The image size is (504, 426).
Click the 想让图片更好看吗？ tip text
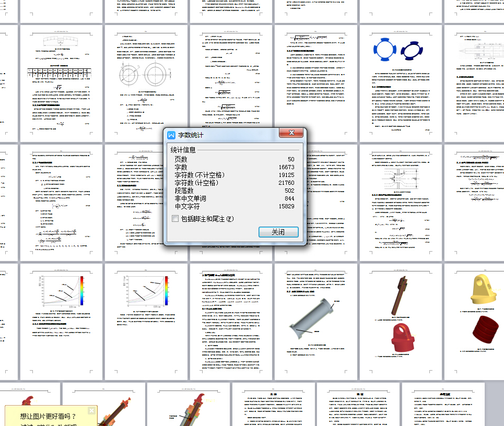(48, 417)
